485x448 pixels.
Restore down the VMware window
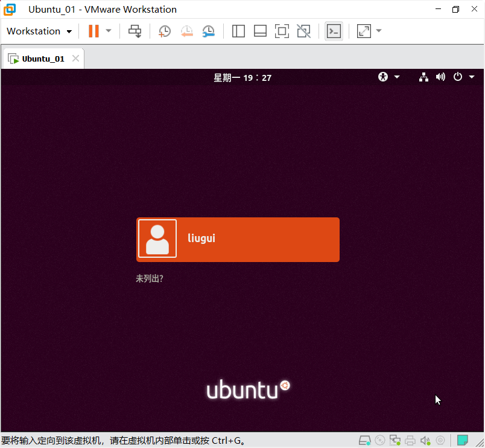pos(455,9)
